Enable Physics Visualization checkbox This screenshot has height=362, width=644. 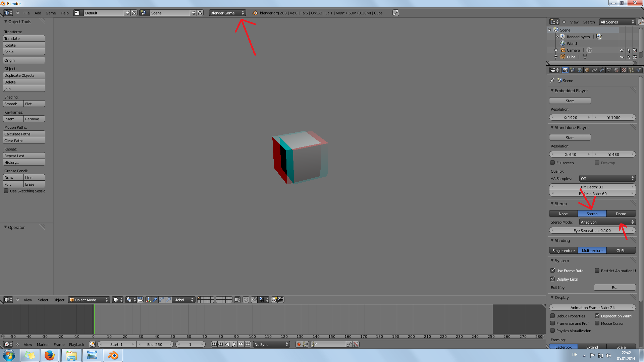(552, 330)
